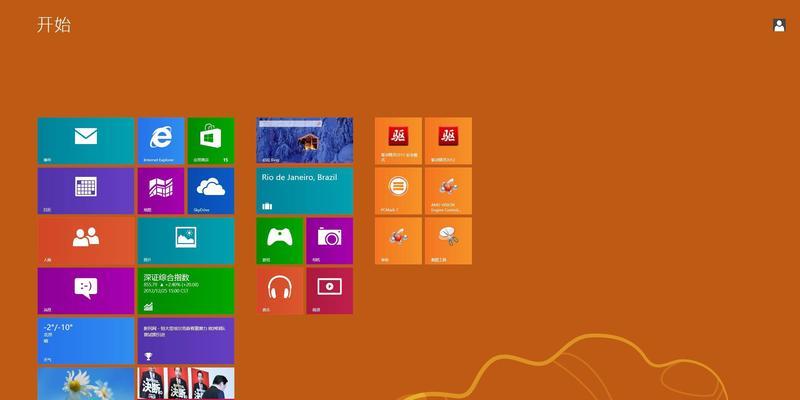The width and height of the screenshot is (800, 400).
Task: Open the user account picture menu
Action: [x=779, y=26]
